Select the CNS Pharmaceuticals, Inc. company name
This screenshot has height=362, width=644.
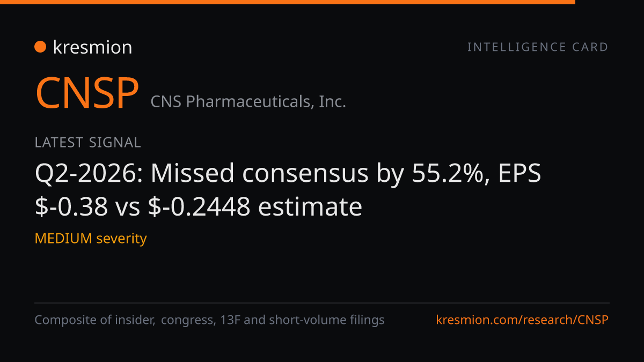(248, 101)
